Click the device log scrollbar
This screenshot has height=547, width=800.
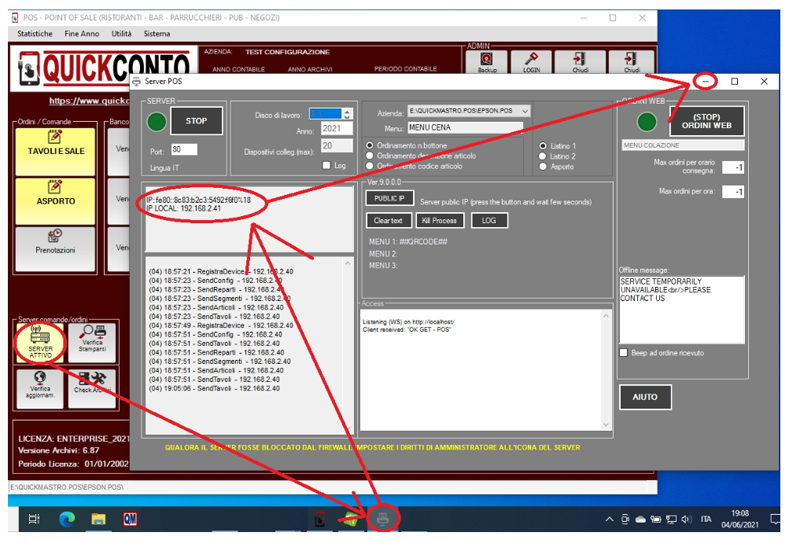click(348, 345)
